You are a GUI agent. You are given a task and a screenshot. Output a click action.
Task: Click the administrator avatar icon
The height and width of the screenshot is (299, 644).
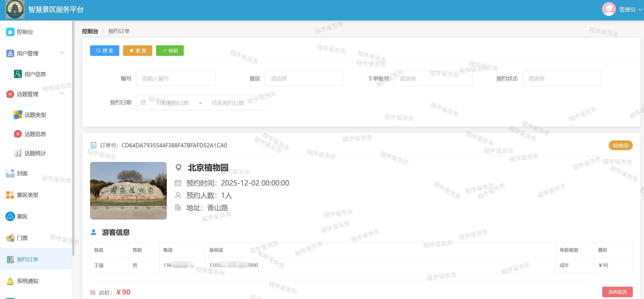[609, 9]
